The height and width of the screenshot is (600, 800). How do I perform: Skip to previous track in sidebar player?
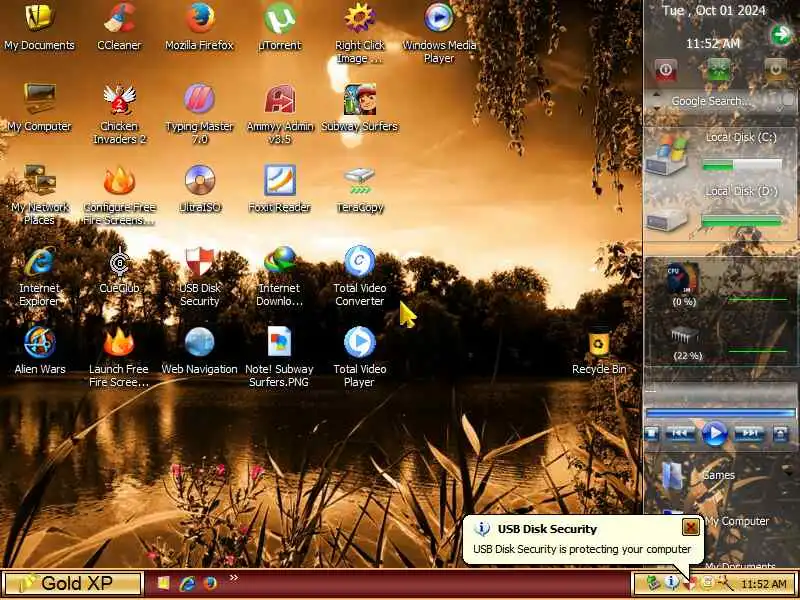pos(680,433)
